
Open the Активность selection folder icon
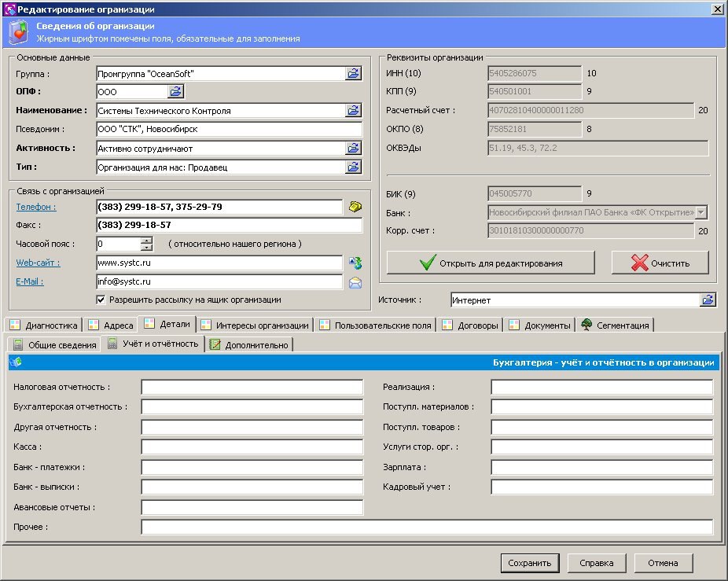coord(354,148)
